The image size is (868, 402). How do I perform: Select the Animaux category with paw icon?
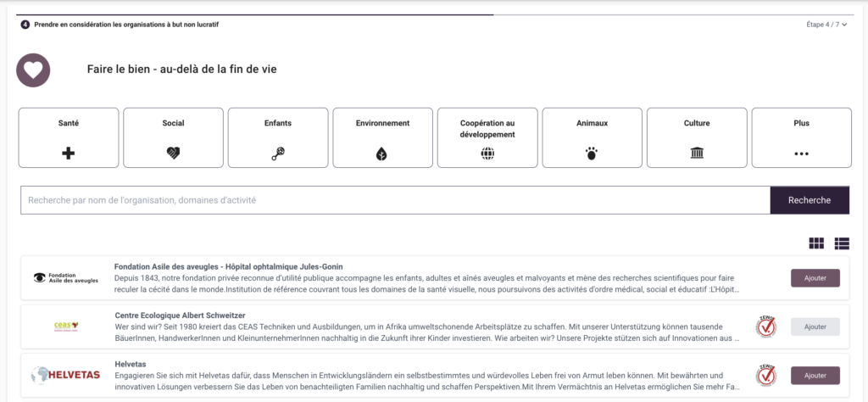tap(592, 137)
